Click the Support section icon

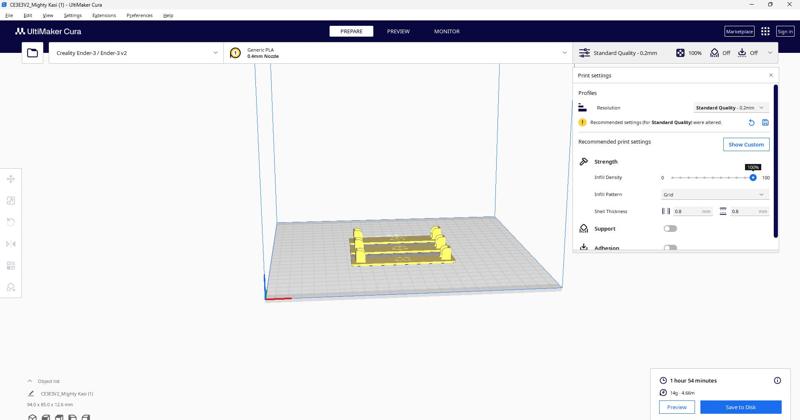[584, 229]
